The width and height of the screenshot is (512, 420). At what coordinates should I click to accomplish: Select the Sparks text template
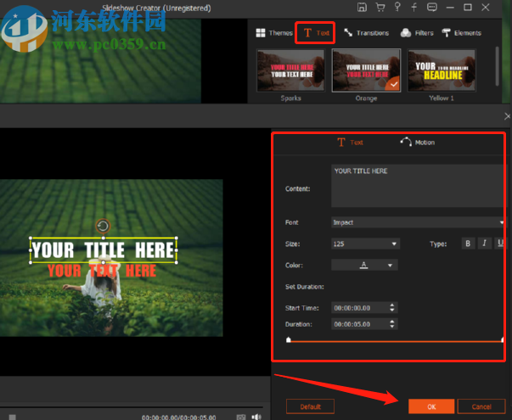pos(290,70)
